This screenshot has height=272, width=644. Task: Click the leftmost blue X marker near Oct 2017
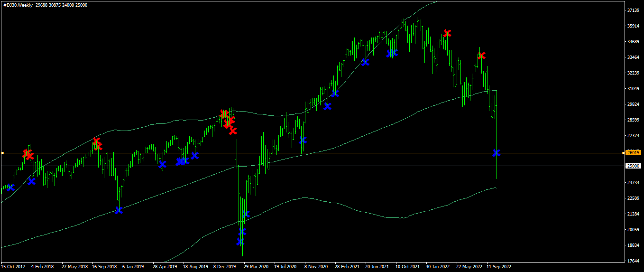coord(11,188)
